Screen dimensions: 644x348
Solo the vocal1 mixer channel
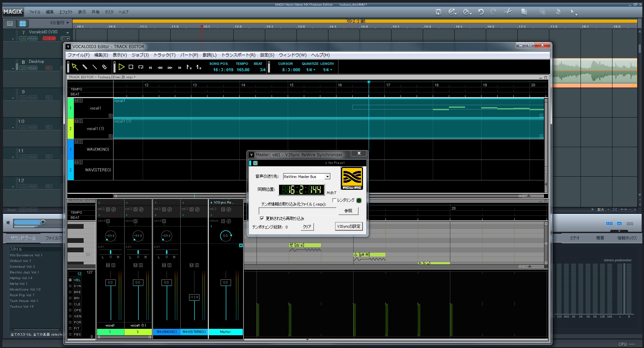pos(113,265)
